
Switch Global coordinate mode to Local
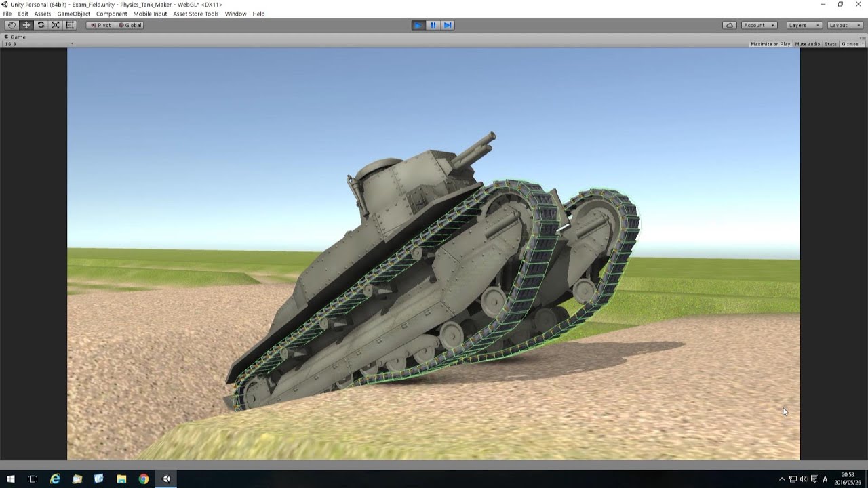click(x=129, y=25)
